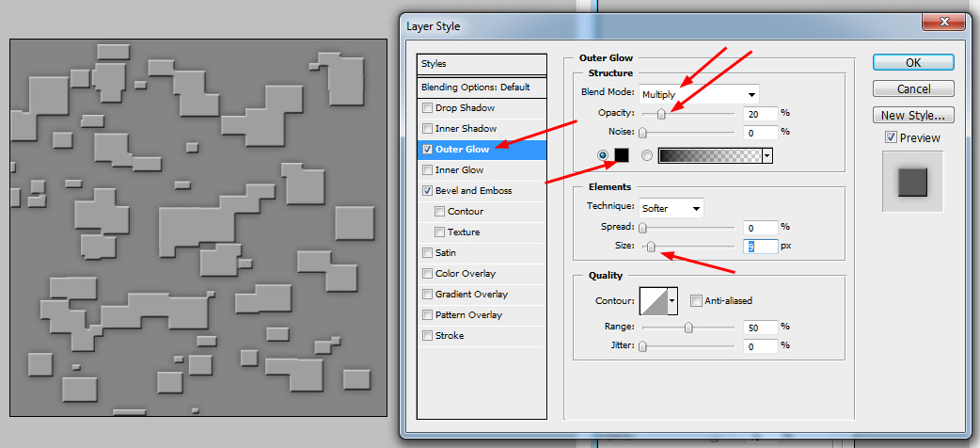
Task: Select Blending Options: Default entry
Action: click(482, 87)
